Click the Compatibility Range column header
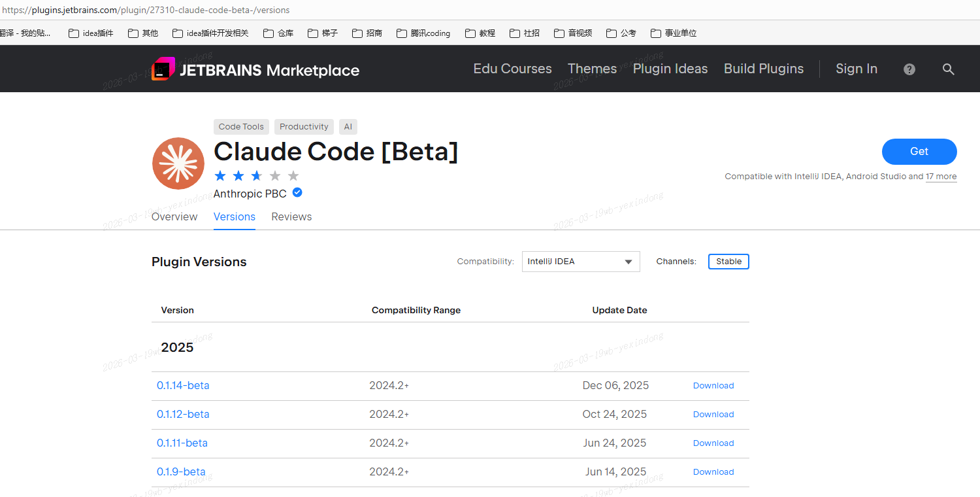This screenshot has height=497, width=980. tap(416, 310)
